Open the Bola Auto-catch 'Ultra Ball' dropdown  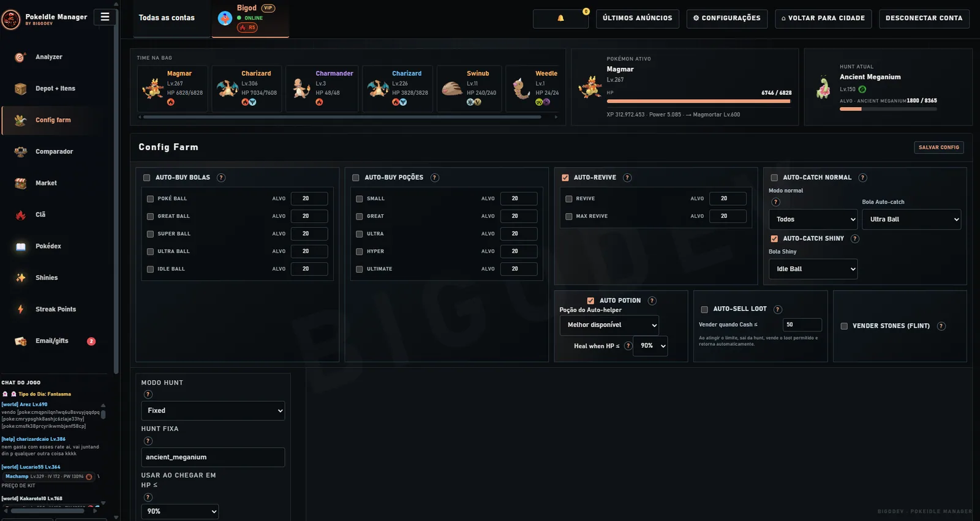click(911, 219)
